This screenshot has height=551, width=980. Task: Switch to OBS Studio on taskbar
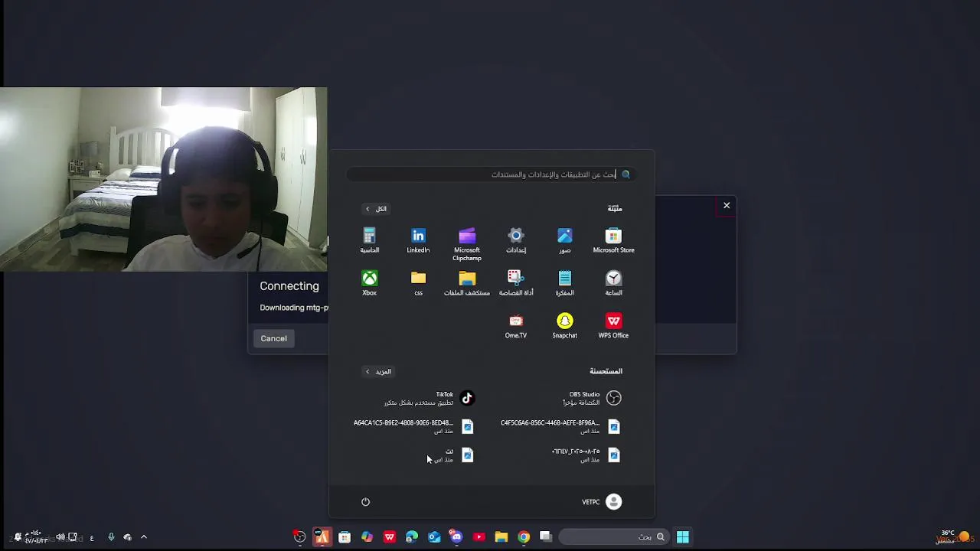(x=300, y=537)
